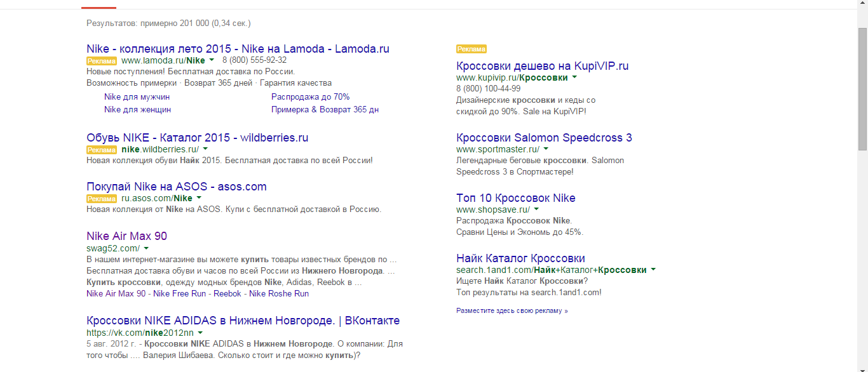
Task: Click the 'Nike Roshe Run' sublink under swag52
Action: pyautogui.click(x=278, y=294)
